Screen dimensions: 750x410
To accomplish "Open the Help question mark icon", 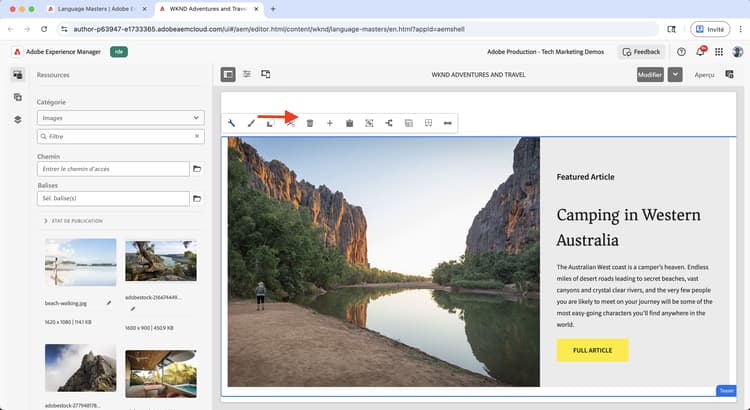I will 682,52.
